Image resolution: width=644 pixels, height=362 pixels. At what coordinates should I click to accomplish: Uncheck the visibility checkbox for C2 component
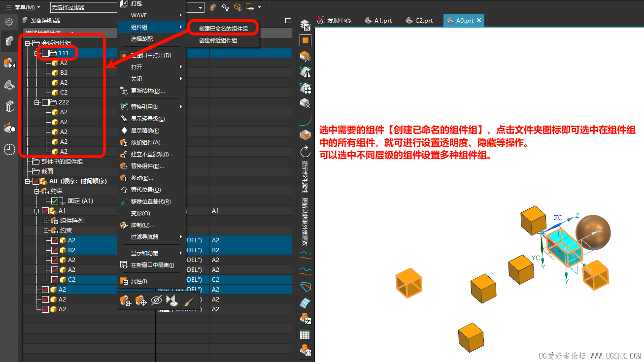pyautogui.click(x=55, y=280)
